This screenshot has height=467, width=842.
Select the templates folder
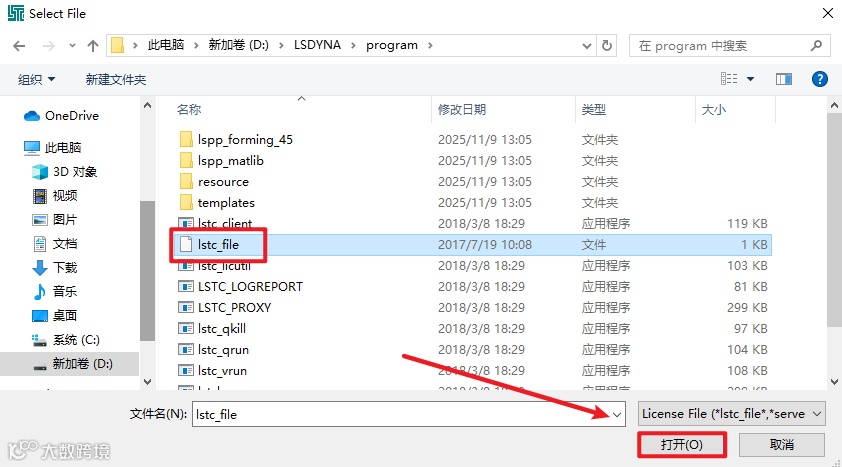pos(226,203)
